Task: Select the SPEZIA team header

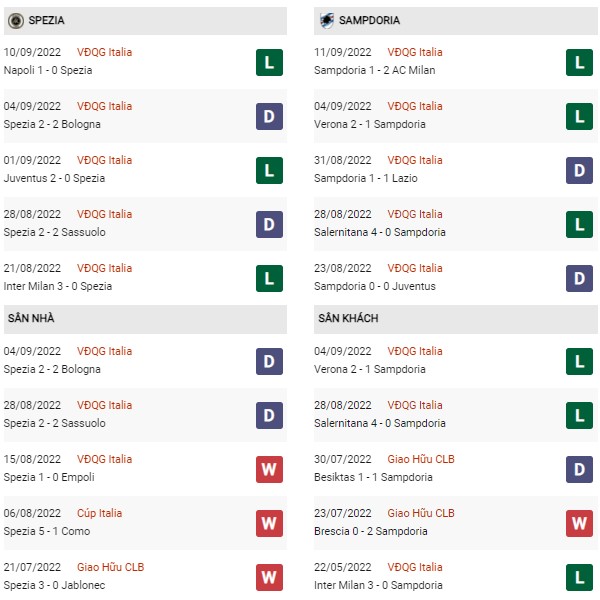Action: pyautogui.click(x=145, y=21)
